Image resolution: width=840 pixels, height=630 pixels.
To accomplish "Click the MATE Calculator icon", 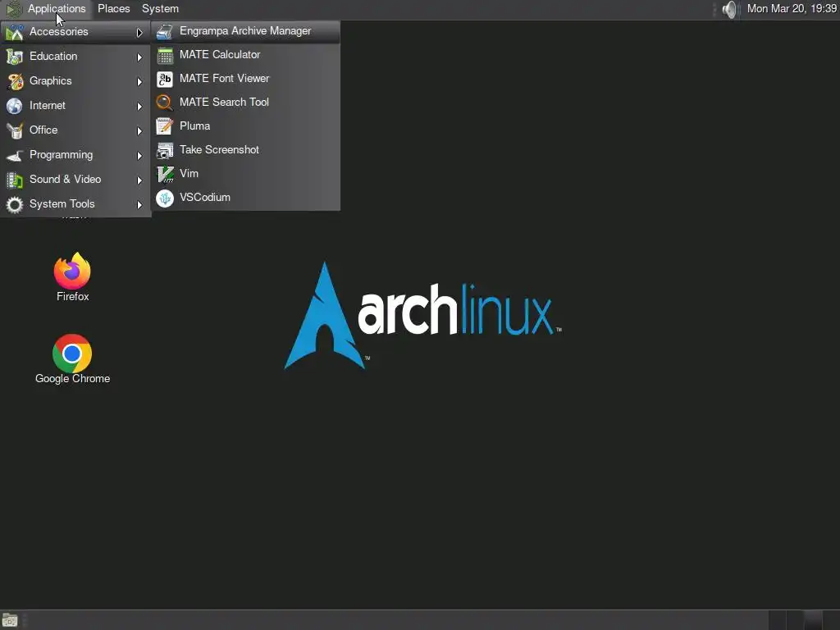I will (164, 55).
